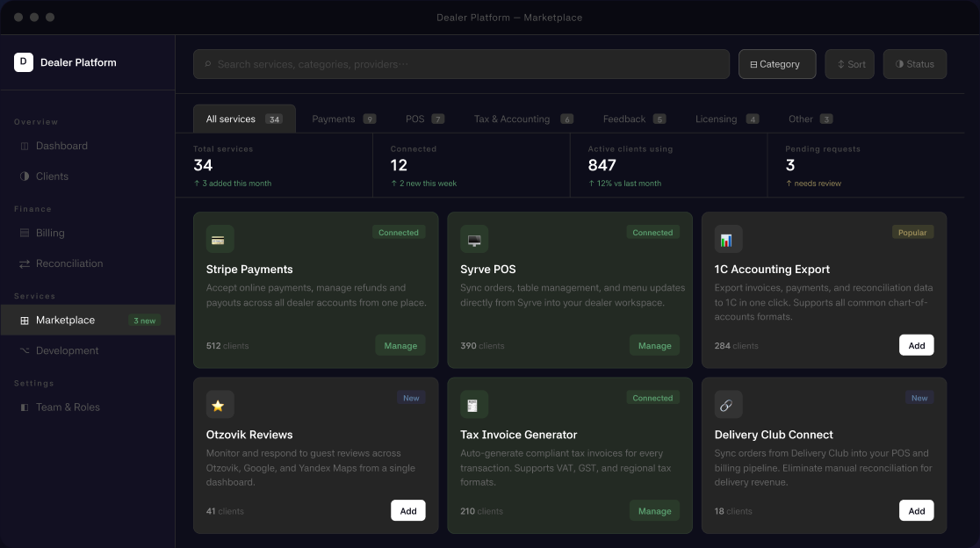
Task: Click the Stripe Payments card icon
Action: [220, 240]
